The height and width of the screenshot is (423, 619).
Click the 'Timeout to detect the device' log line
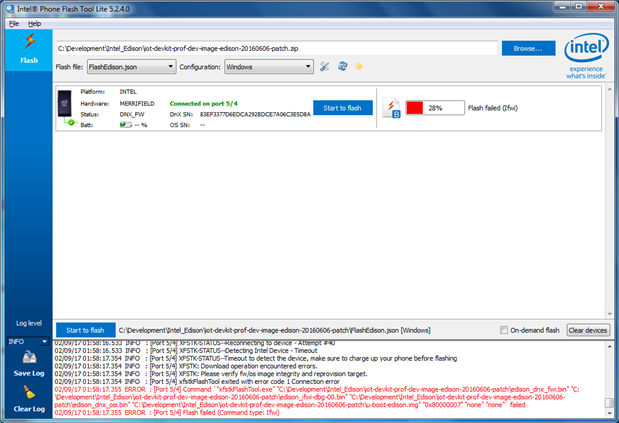tap(255, 358)
